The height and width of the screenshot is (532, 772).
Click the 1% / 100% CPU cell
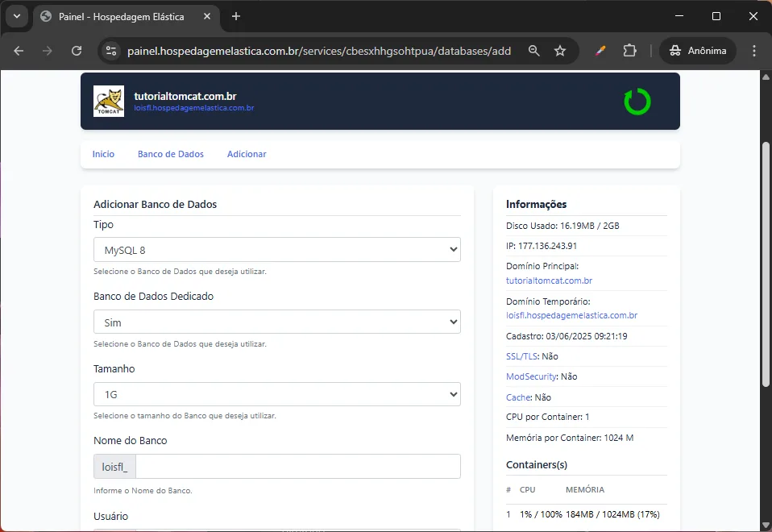(541, 514)
